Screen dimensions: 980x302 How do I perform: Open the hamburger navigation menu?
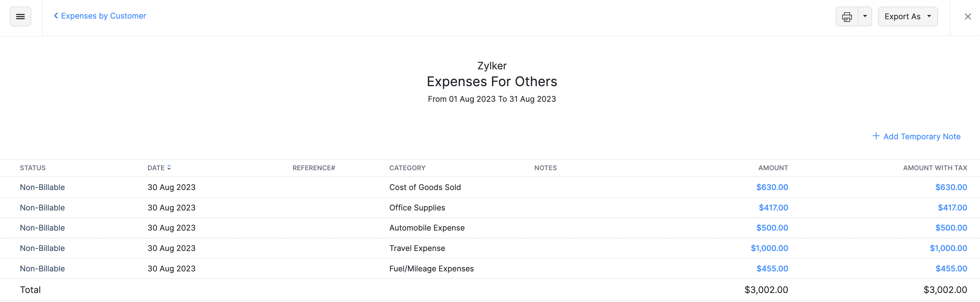[x=20, y=16]
